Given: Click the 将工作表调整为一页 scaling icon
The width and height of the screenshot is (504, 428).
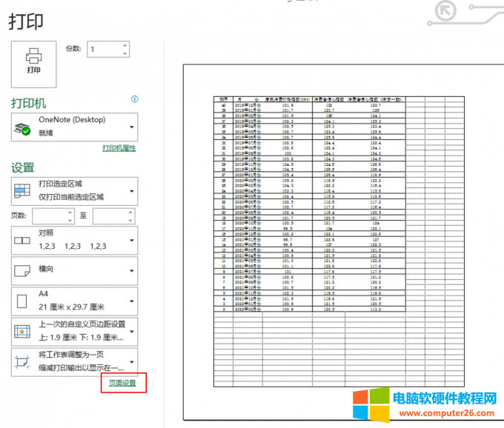Looking at the screenshot, I should coord(21,361).
